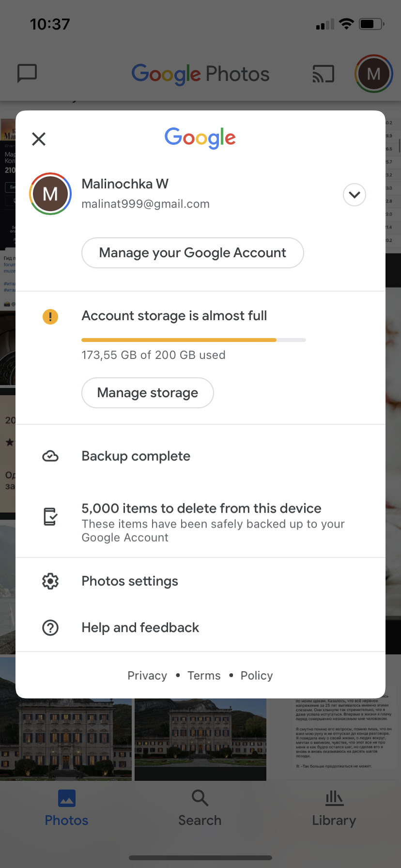Screen dimensions: 401x868
Task: Close the Google account dialog
Action: pos(39,139)
